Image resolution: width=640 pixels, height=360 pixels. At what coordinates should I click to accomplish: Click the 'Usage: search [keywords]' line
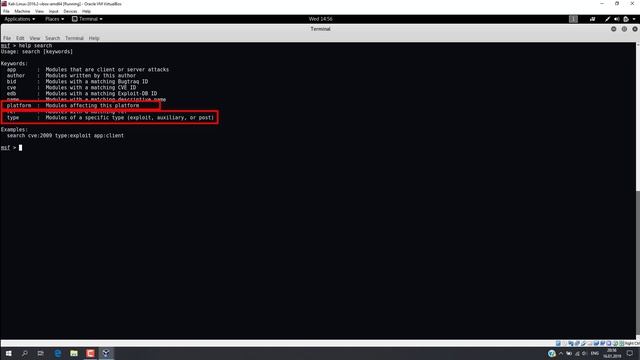pyautogui.click(x=37, y=52)
